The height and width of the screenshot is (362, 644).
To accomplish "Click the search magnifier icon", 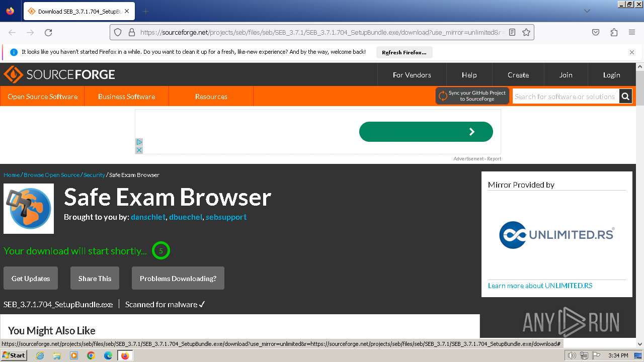I will (625, 97).
